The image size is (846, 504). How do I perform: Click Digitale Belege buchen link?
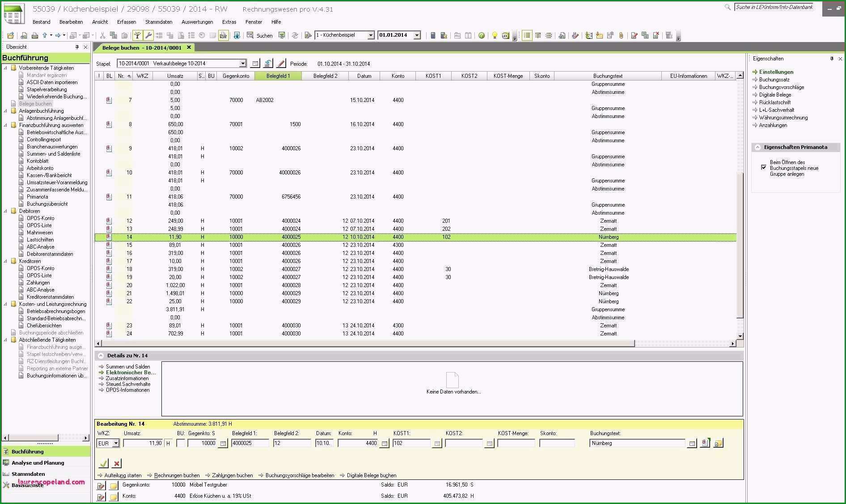372,475
